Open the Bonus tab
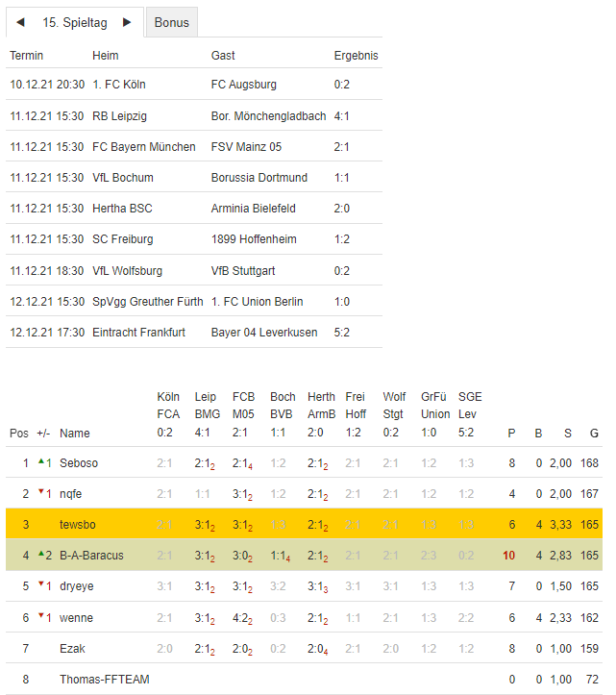 [172, 23]
